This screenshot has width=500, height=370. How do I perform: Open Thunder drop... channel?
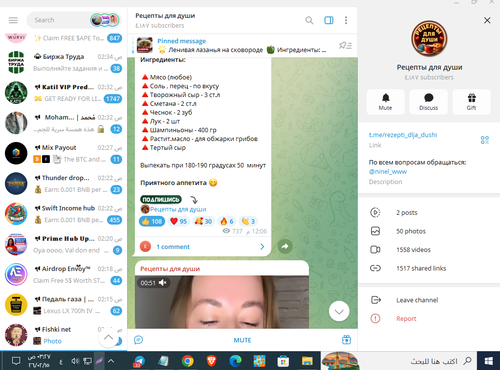point(63,184)
